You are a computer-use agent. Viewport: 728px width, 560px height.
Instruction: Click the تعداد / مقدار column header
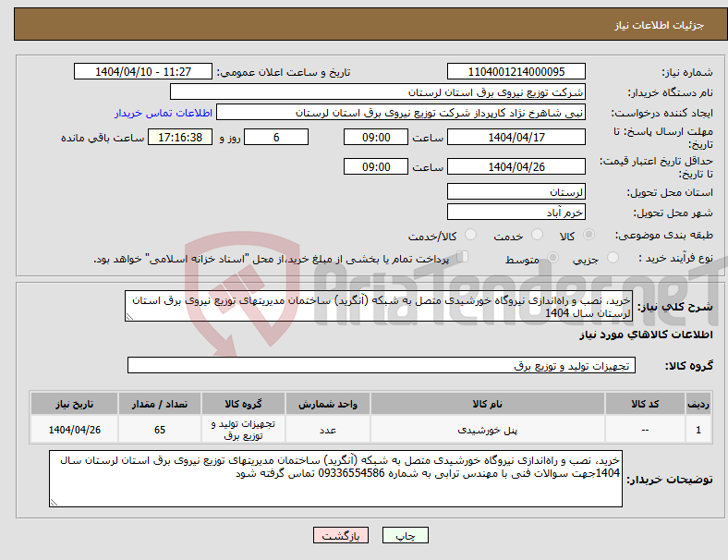pyautogui.click(x=159, y=404)
